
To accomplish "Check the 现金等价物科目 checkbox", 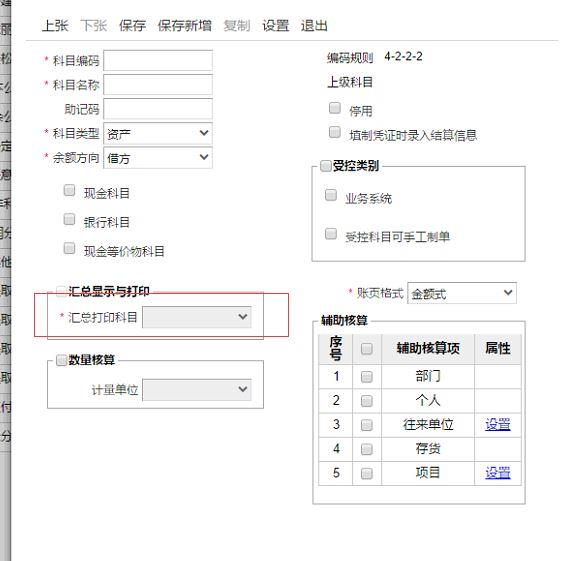I will coord(69,248).
